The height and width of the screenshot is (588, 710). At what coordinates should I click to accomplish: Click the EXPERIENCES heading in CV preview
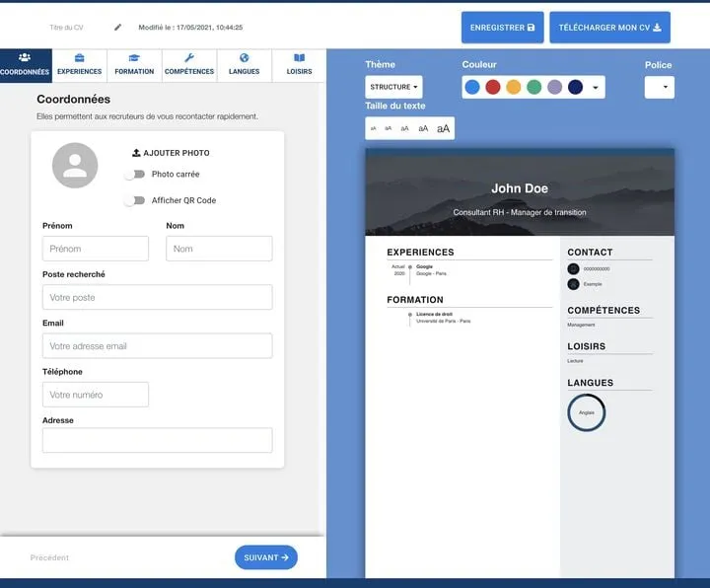tap(420, 253)
